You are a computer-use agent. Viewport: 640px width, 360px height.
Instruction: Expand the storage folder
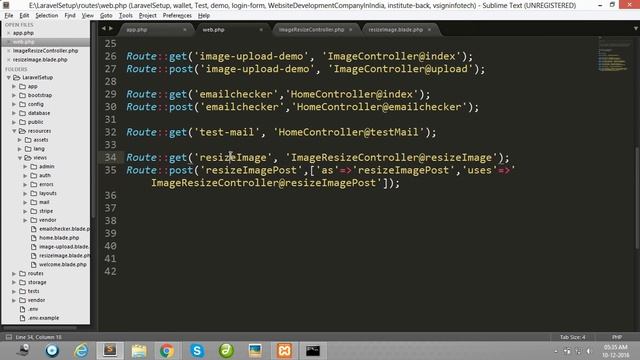click(14, 282)
